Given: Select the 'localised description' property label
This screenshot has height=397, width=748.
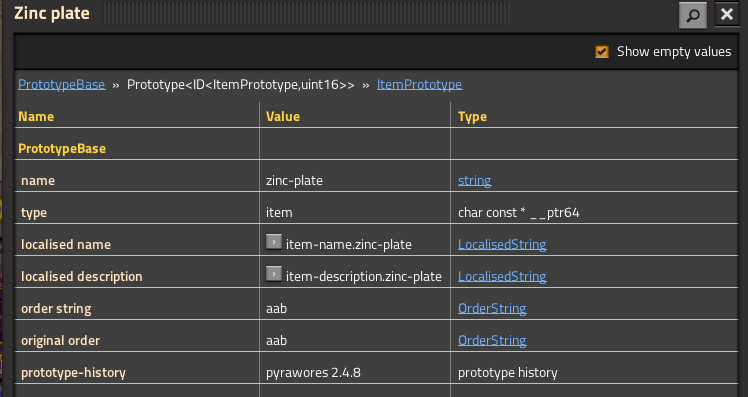Looking at the screenshot, I should (82, 276).
